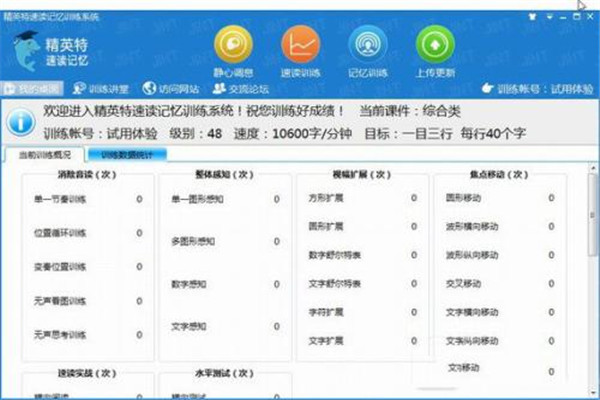The width and height of the screenshot is (600, 400).
Task: Open the title bar dropdown menu arrow
Action: pos(549,17)
